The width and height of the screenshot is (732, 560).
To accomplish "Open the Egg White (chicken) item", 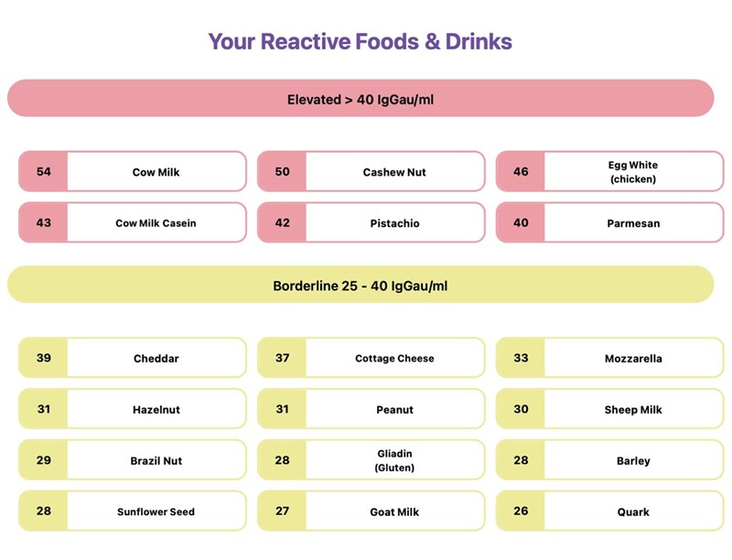I will [609, 171].
